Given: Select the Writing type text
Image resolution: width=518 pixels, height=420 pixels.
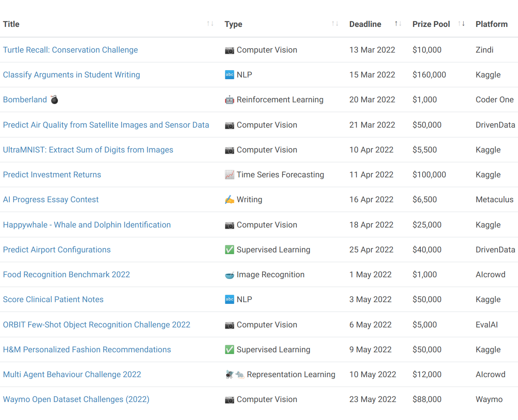Looking at the screenshot, I should pos(249,199).
